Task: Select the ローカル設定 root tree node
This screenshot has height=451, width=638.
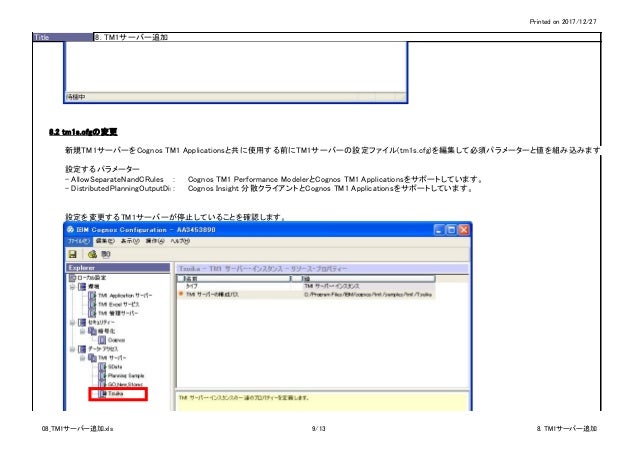Action: click(92, 278)
